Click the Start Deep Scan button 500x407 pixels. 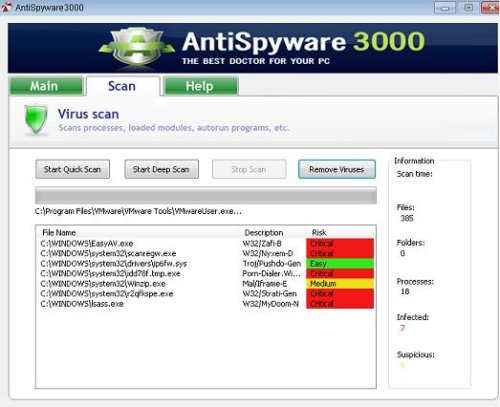point(161,169)
